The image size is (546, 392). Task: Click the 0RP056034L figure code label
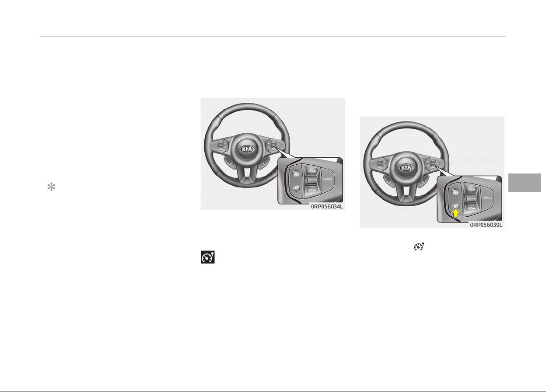tap(327, 207)
